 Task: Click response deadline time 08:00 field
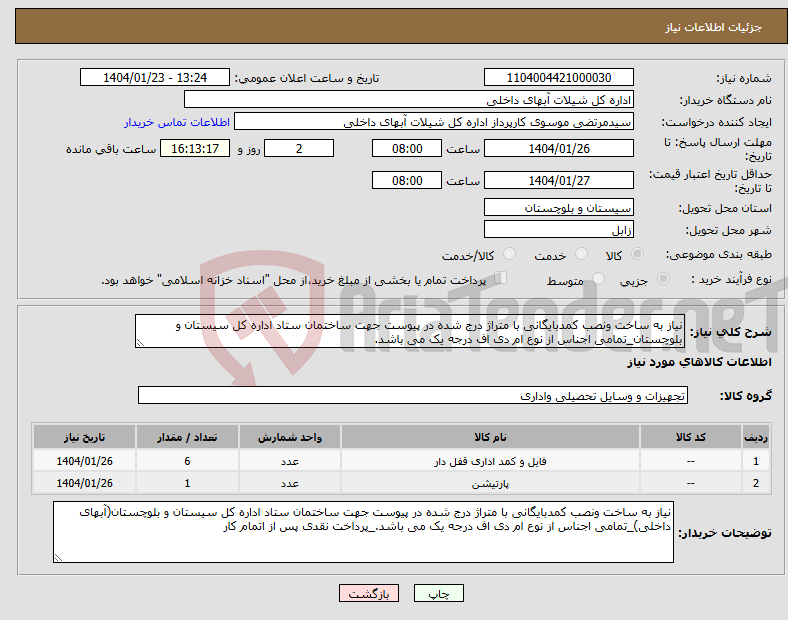pyautogui.click(x=407, y=149)
